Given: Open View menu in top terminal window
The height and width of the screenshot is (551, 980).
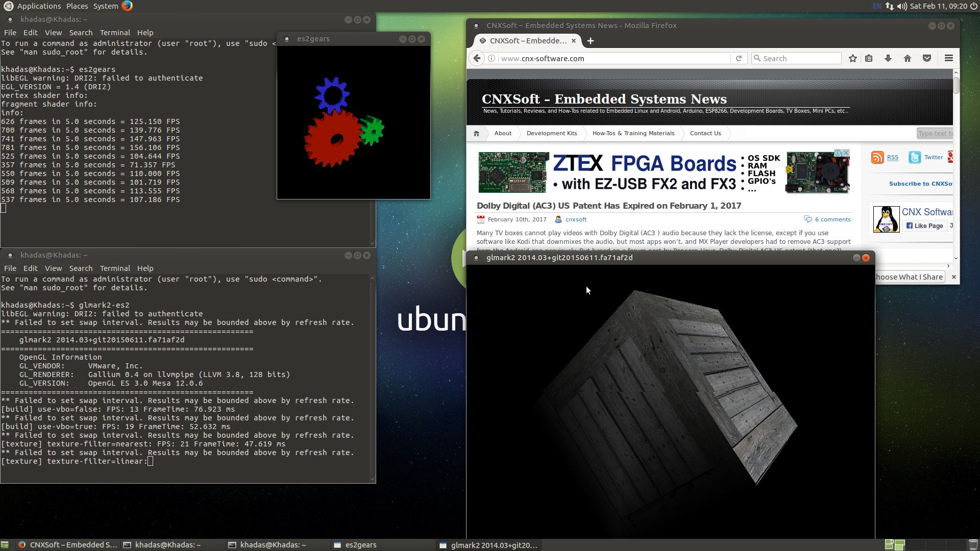Looking at the screenshot, I should pos(53,32).
